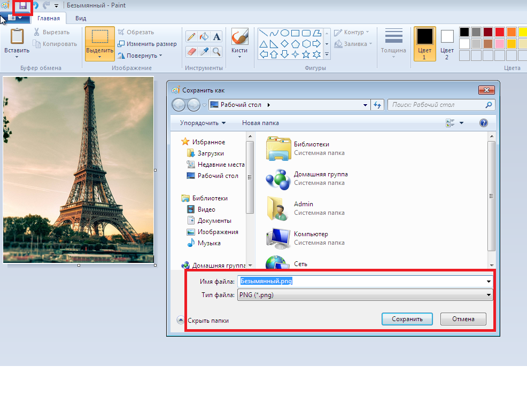Select the Text tool

tap(216, 36)
